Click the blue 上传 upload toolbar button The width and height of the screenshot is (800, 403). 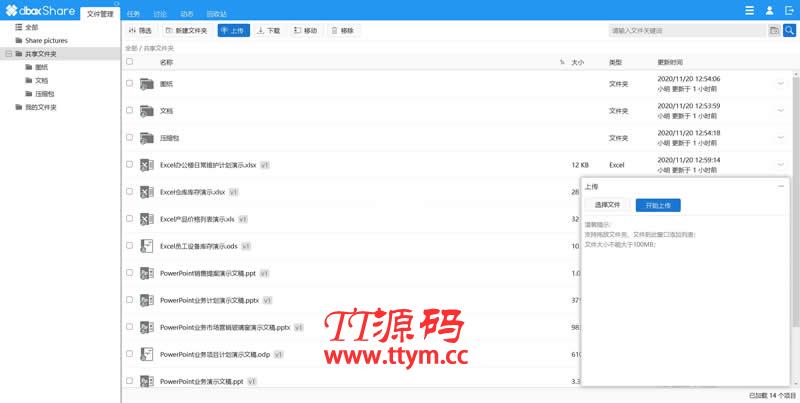pos(234,31)
